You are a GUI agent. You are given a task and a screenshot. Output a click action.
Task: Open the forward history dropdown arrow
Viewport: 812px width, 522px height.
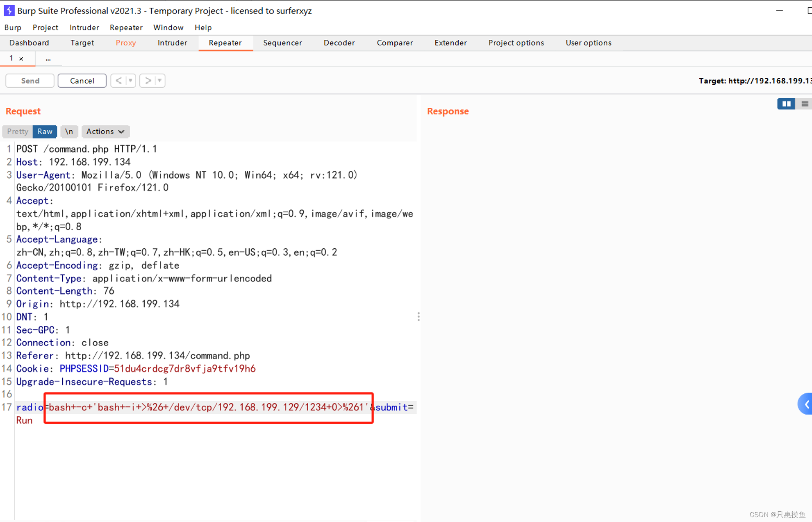(x=160, y=81)
